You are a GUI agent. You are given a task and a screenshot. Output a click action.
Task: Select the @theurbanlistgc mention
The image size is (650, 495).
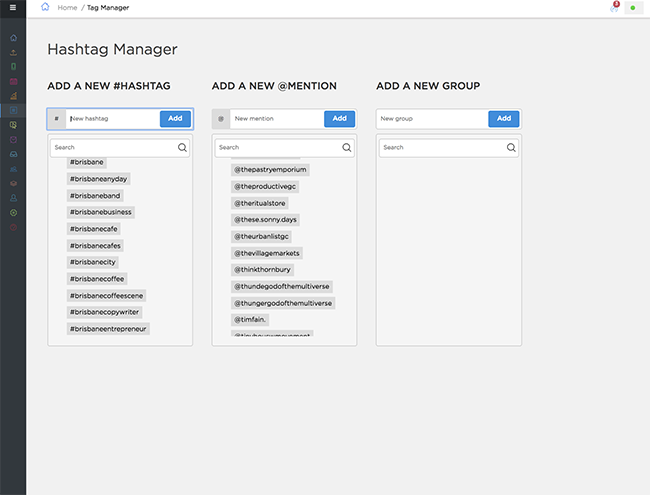(x=261, y=236)
